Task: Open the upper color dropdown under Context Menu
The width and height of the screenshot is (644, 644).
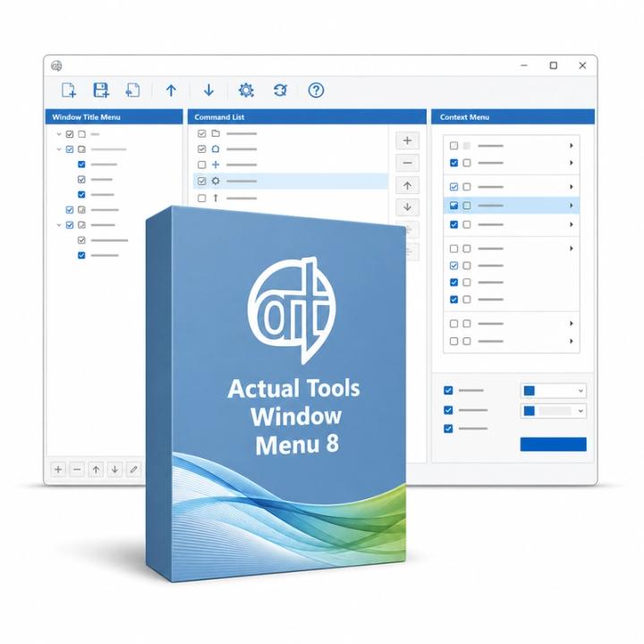Action: [554, 391]
